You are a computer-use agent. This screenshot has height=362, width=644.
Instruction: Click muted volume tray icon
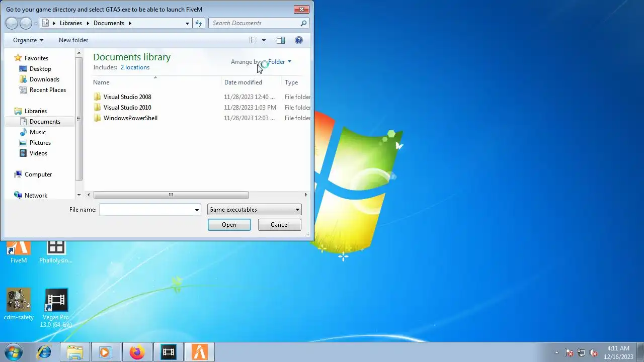coord(594,353)
